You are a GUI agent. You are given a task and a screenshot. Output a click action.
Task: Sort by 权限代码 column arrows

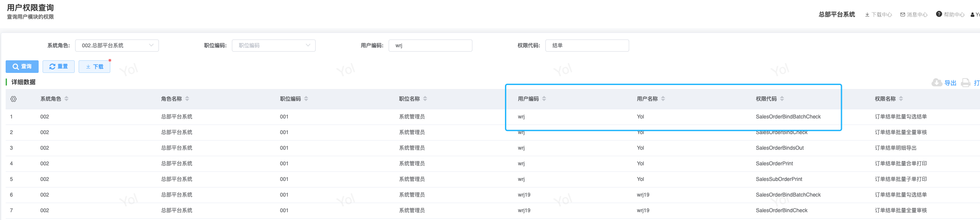782,99
